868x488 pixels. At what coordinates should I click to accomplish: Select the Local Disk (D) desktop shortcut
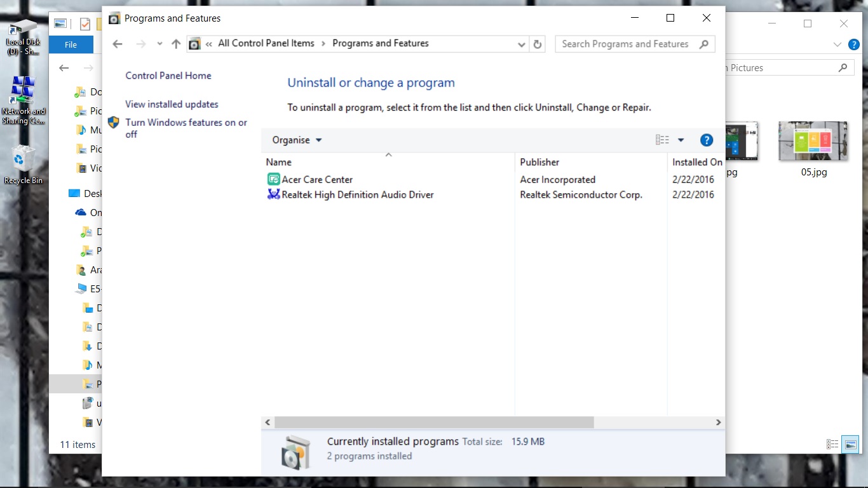[x=23, y=37]
